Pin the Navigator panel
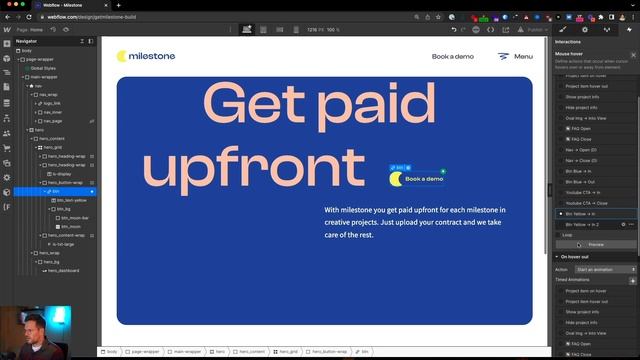Viewport: 640px width, 360px height. [x=91, y=41]
